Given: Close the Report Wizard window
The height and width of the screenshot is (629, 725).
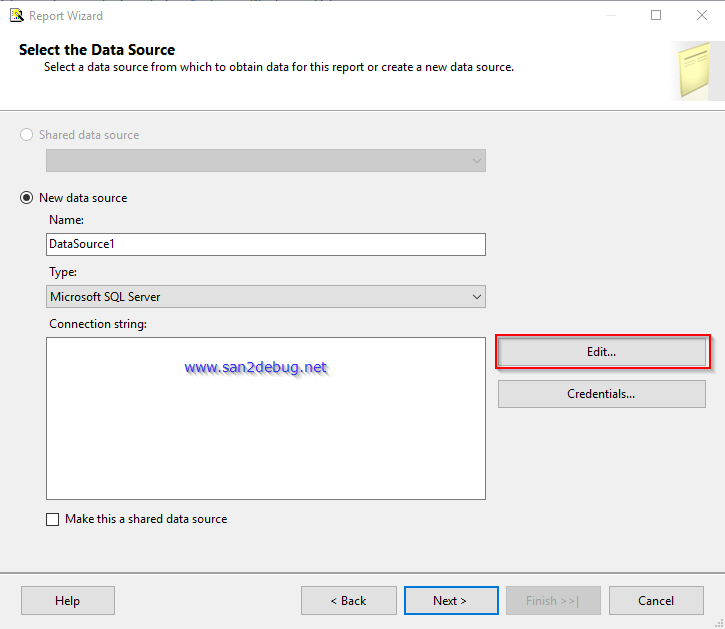Looking at the screenshot, I should pos(702,15).
